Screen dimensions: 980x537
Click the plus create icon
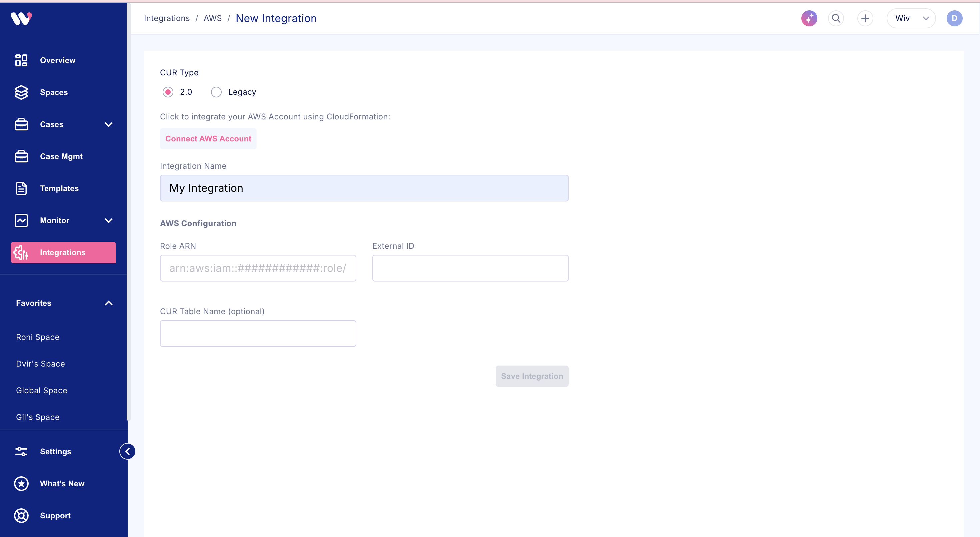(x=865, y=18)
